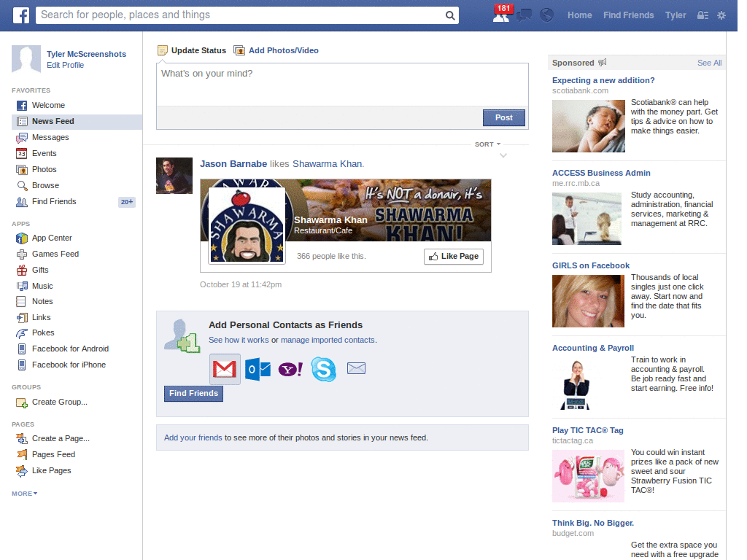Click in the search people field

pyautogui.click(x=242, y=15)
